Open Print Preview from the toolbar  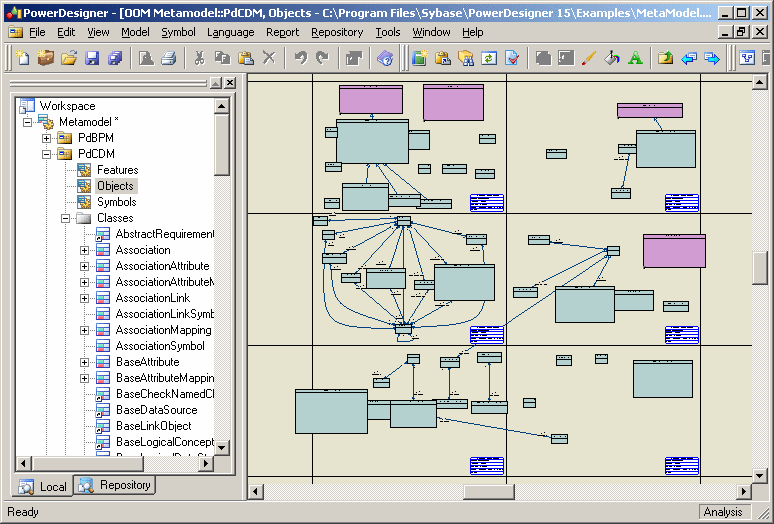click(x=146, y=58)
